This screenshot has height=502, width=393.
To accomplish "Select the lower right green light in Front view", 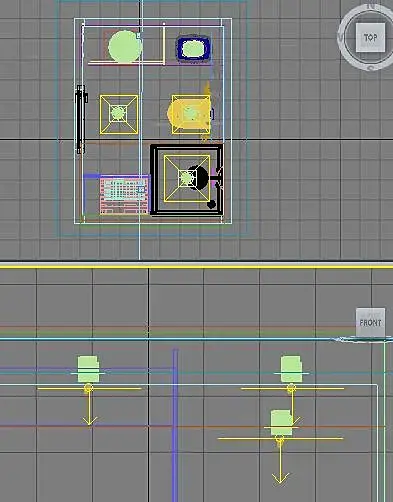I will pos(282,423).
